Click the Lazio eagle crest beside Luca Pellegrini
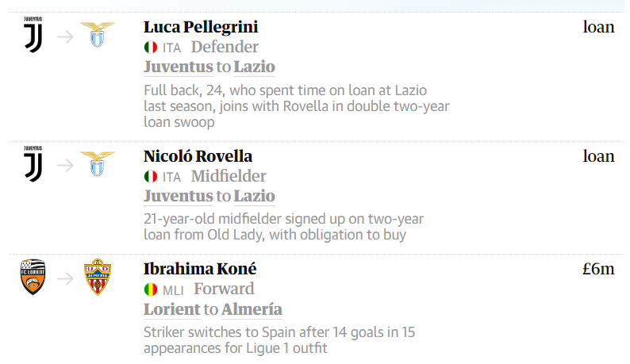The width and height of the screenshot is (630, 364). point(98,35)
